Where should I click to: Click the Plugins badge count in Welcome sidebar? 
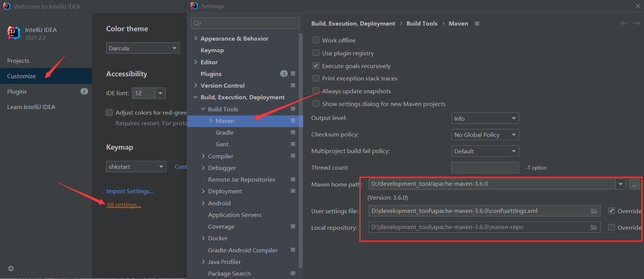(x=84, y=91)
